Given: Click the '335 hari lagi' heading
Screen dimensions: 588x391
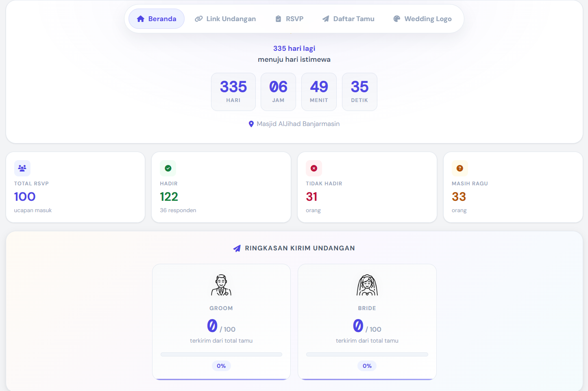Looking at the screenshot, I should click(294, 48).
